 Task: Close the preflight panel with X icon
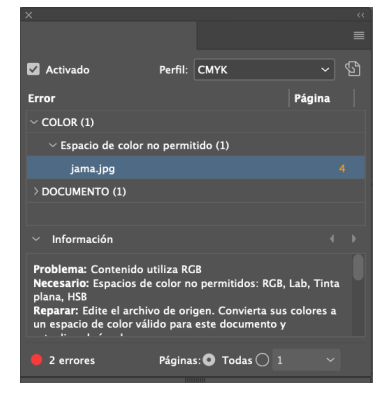(x=29, y=15)
